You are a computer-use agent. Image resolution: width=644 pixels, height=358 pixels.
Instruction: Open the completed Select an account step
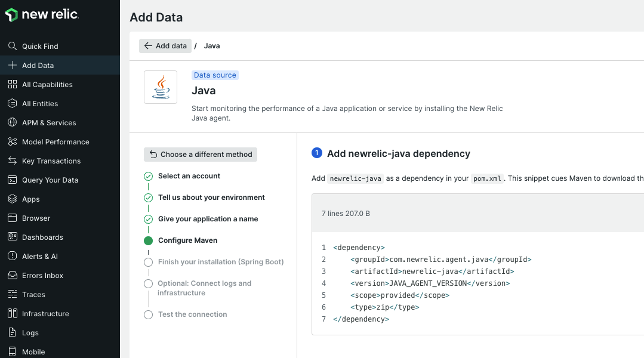pos(148,176)
